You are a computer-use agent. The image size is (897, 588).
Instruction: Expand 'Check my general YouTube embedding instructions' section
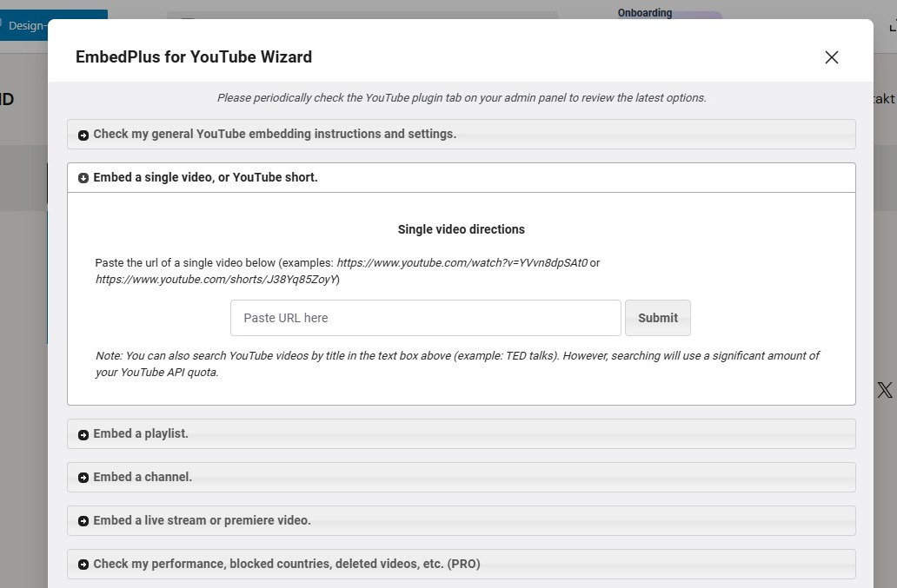461,135
